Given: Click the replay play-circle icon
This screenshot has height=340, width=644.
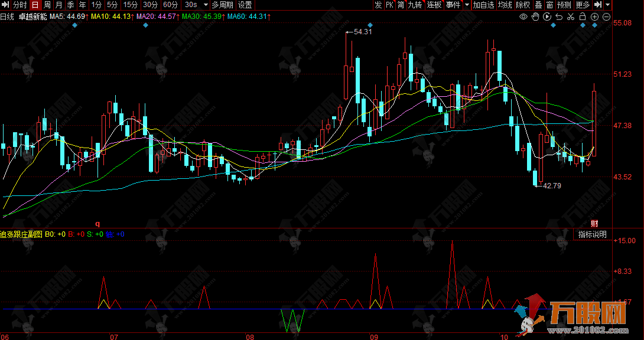Looking at the screenshot, I should tap(547, 17).
